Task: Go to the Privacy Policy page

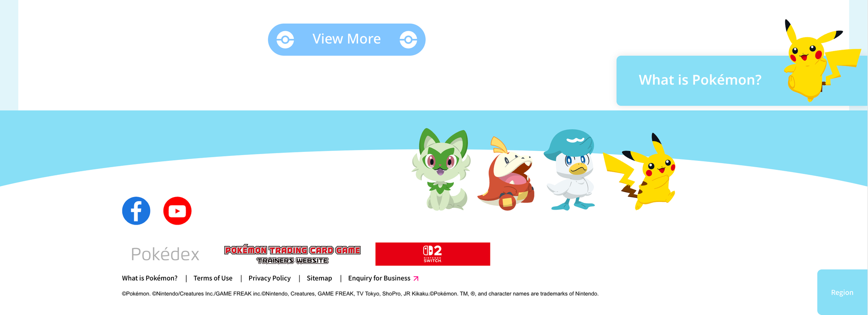Action: pyautogui.click(x=269, y=278)
